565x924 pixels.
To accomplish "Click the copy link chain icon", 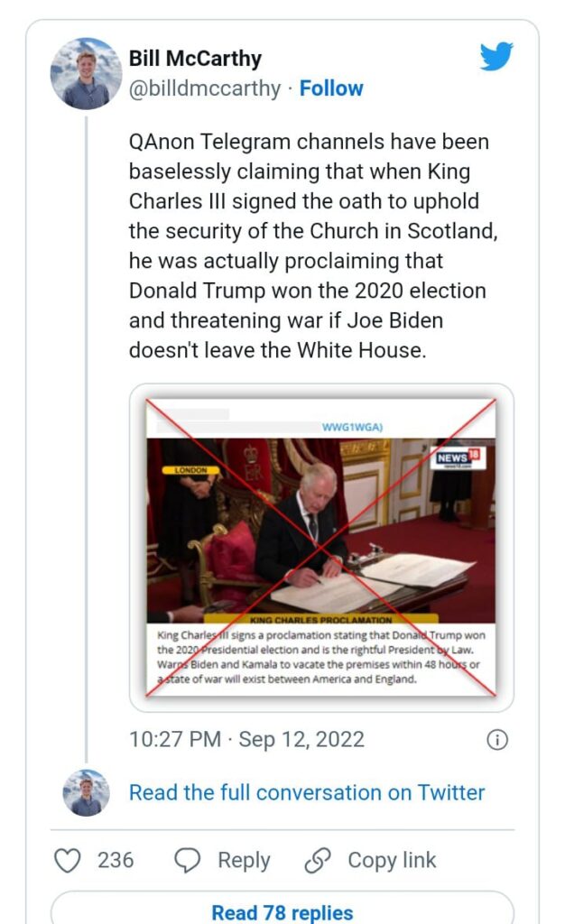I will [x=318, y=860].
